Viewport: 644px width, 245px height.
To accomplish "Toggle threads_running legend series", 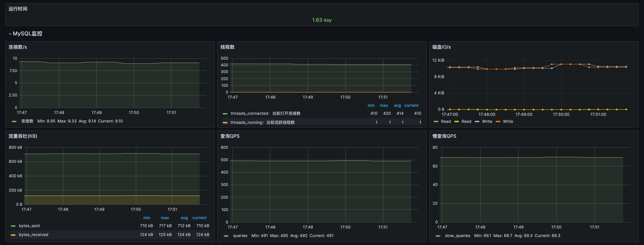I will coord(263,123).
